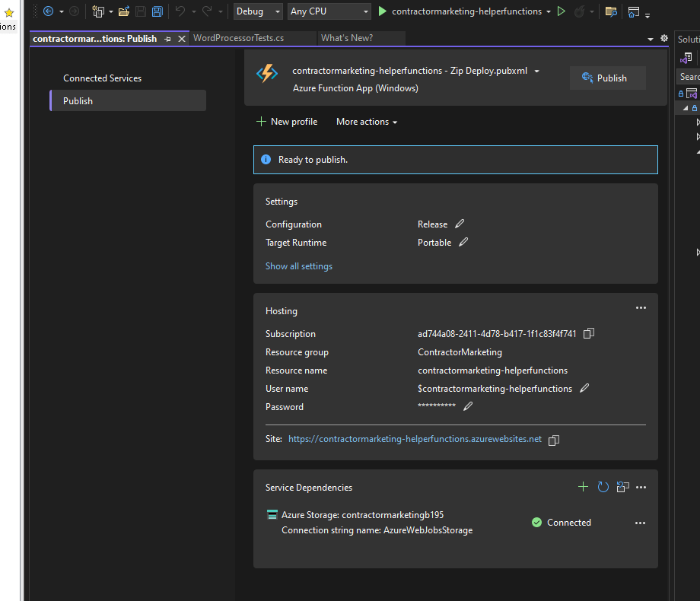Pin the Publish document tab
The image size is (700, 601).
click(168, 39)
